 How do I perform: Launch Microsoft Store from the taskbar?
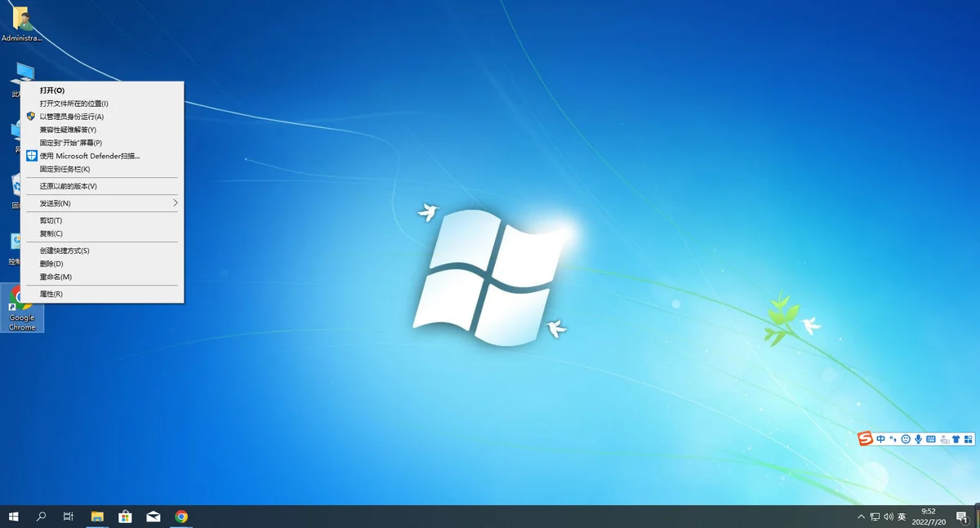tap(125, 517)
